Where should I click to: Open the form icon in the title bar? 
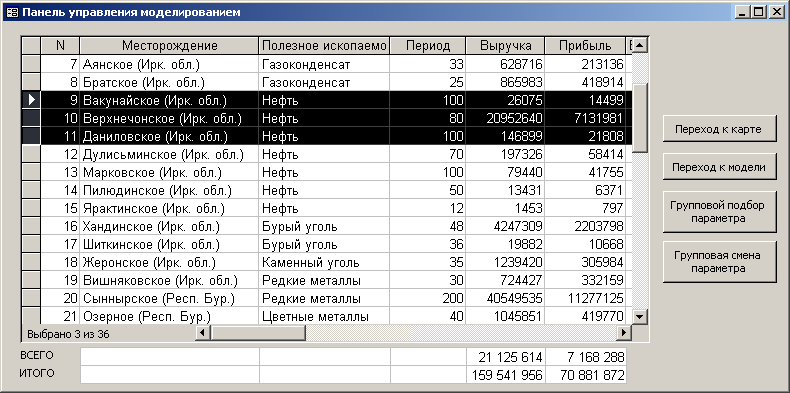point(12,12)
